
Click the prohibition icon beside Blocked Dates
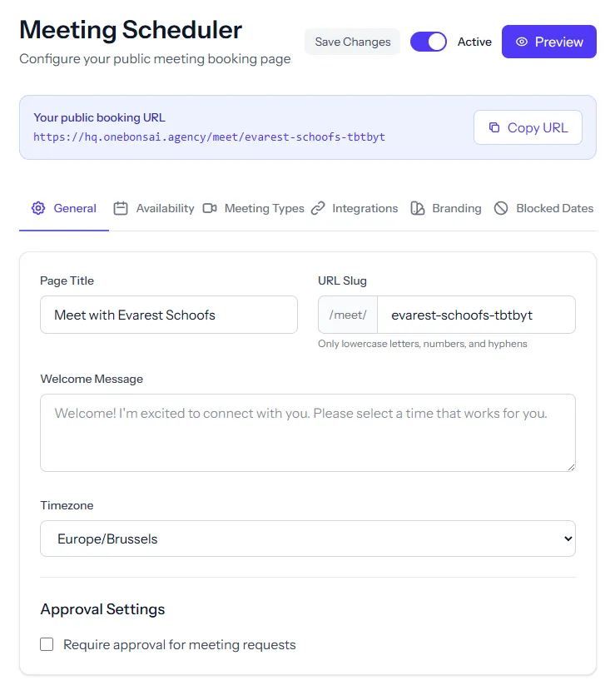[x=502, y=208]
